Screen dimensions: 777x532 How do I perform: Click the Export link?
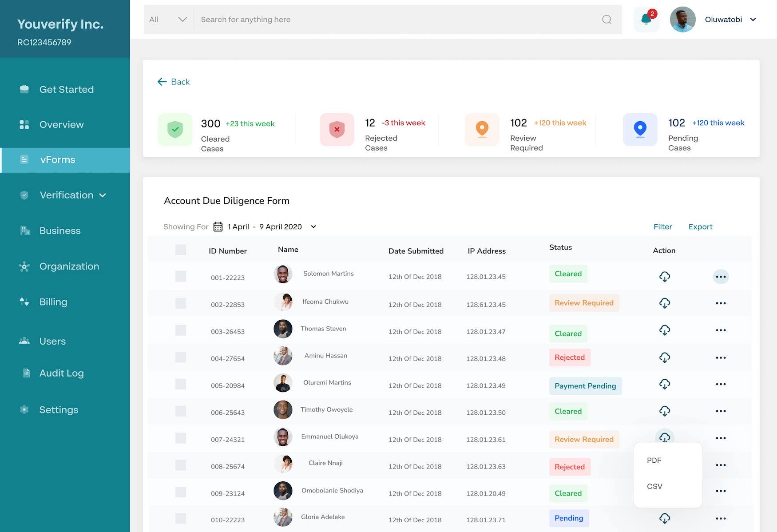pyautogui.click(x=700, y=226)
